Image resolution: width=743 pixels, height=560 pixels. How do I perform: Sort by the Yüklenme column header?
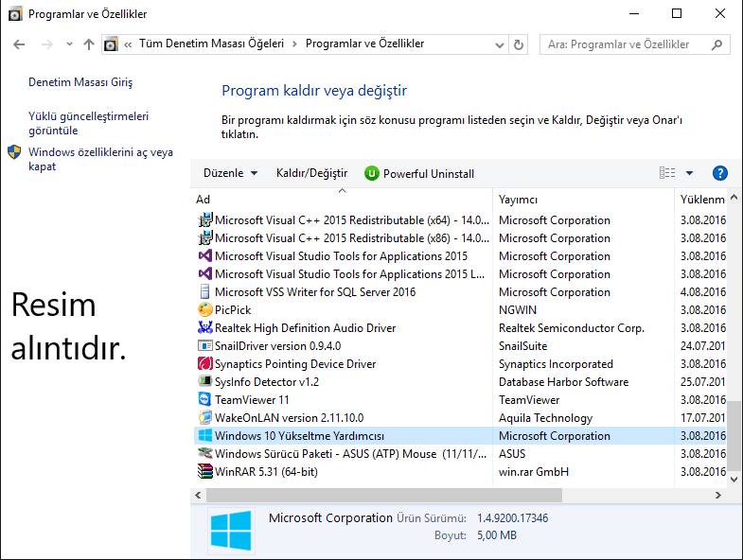(x=701, y=200)
